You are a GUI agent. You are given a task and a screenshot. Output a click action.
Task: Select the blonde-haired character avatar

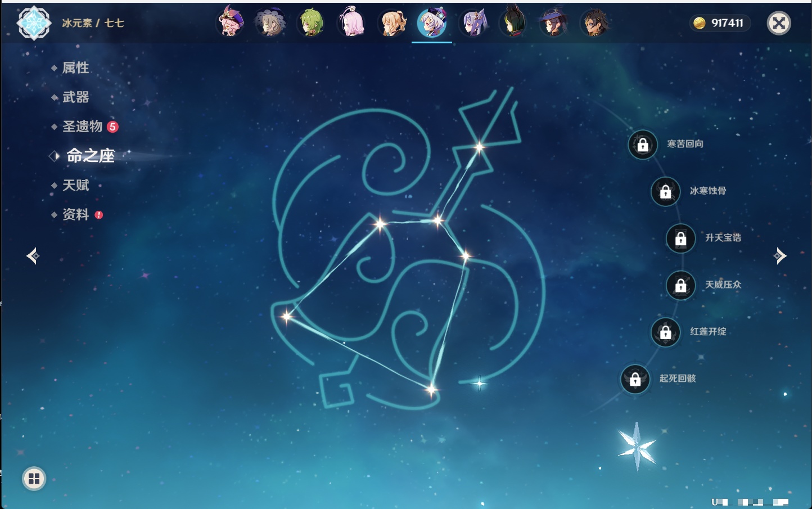point(393,23)
